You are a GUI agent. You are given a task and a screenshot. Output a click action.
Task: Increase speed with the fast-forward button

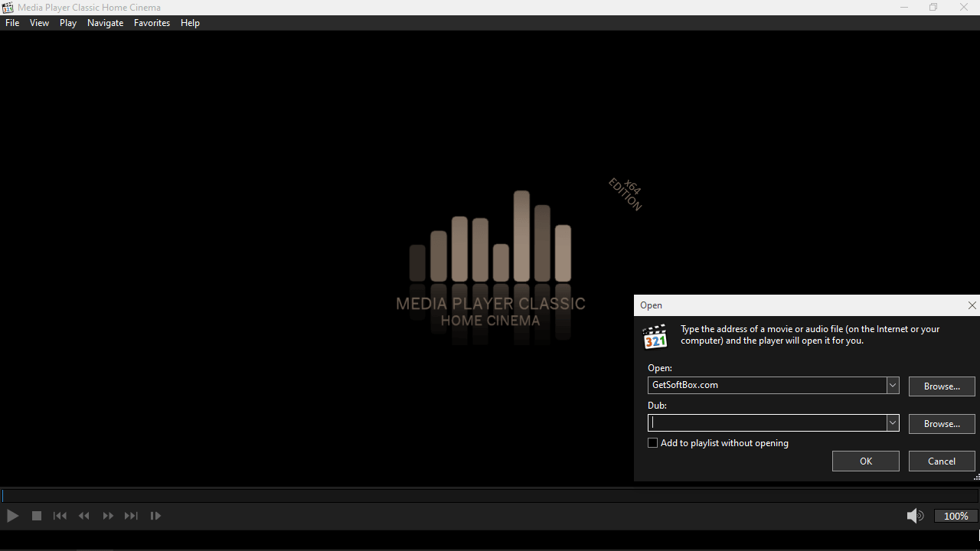(x=108, y=516)
